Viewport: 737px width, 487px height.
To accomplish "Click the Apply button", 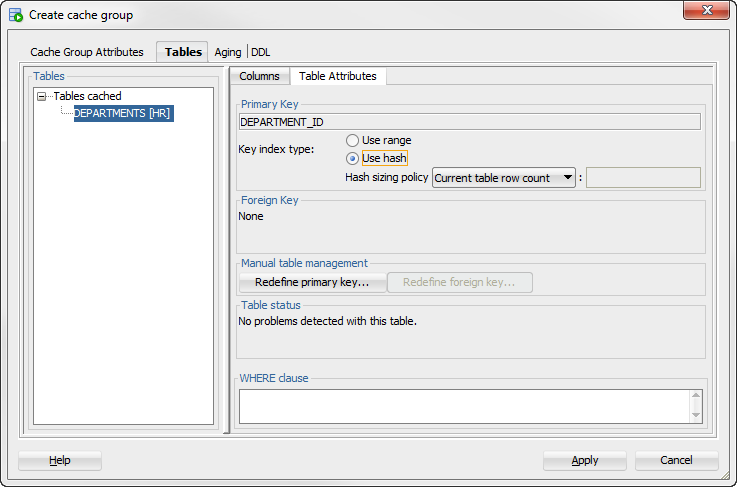I will (x=585, y=460).
